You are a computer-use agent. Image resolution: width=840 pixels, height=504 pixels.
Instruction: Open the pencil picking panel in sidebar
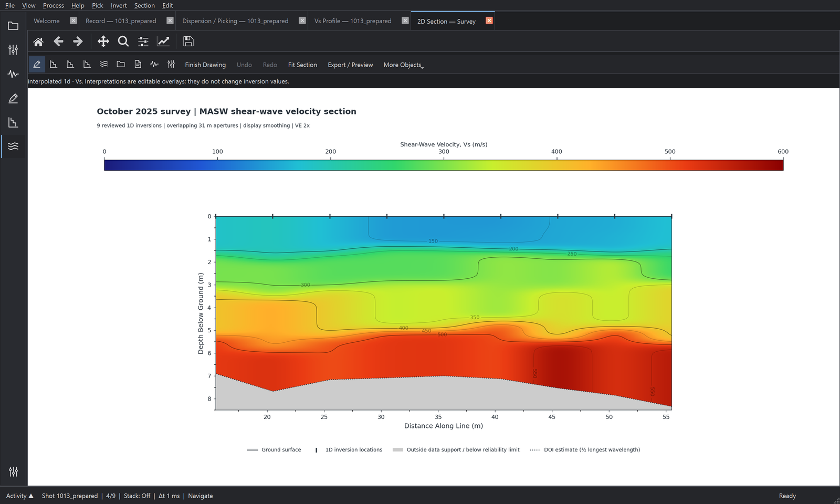[x=13, y=98]
